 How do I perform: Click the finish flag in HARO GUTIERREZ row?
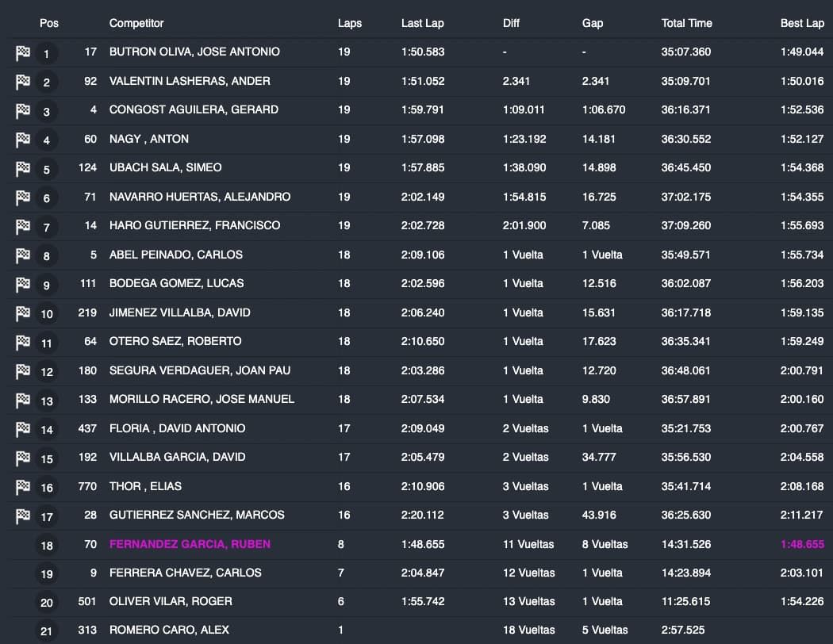(22, 227)
